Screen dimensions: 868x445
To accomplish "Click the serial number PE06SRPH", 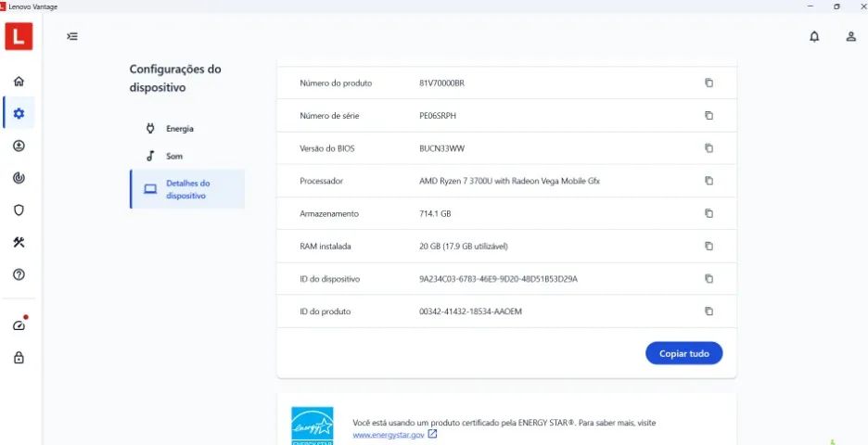I will click(438, 116).
